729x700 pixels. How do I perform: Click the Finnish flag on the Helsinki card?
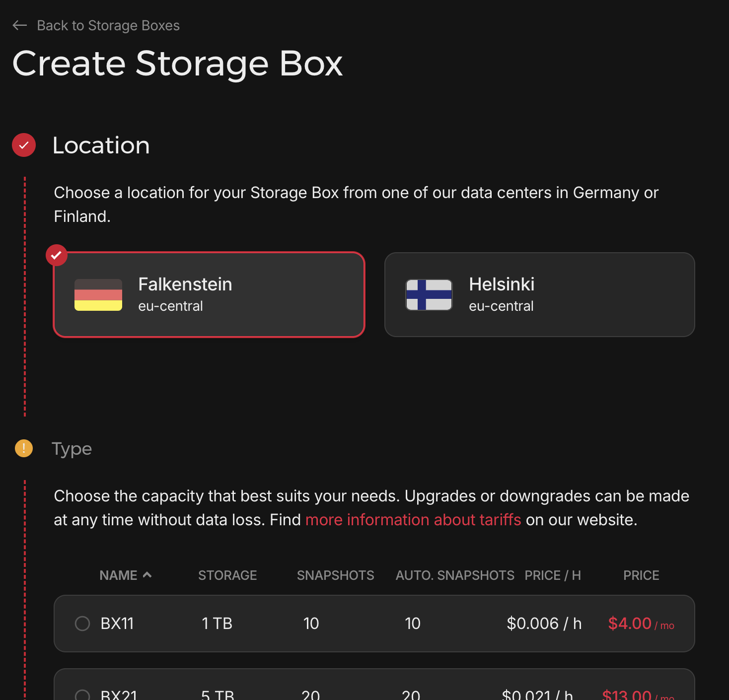429,294
